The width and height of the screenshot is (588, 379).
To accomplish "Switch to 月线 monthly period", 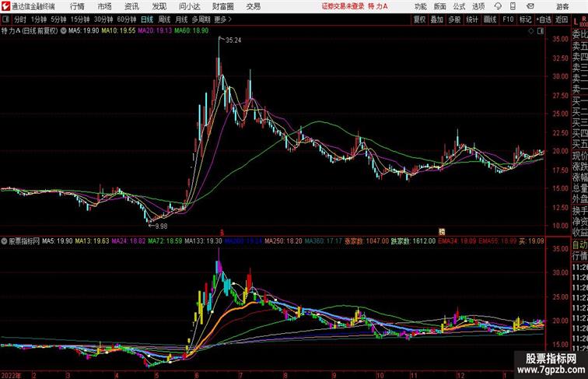I will click(181, 19).
